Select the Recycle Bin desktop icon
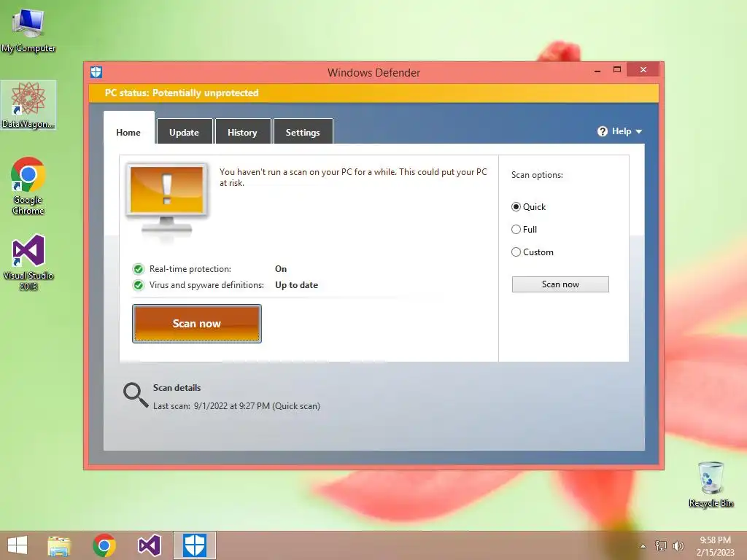 point(711,484)
